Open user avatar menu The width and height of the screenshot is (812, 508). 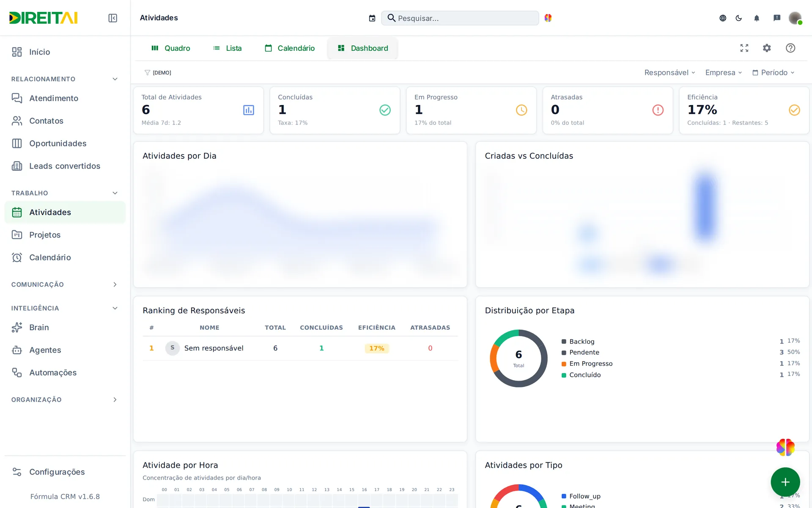tap(795, 18)
